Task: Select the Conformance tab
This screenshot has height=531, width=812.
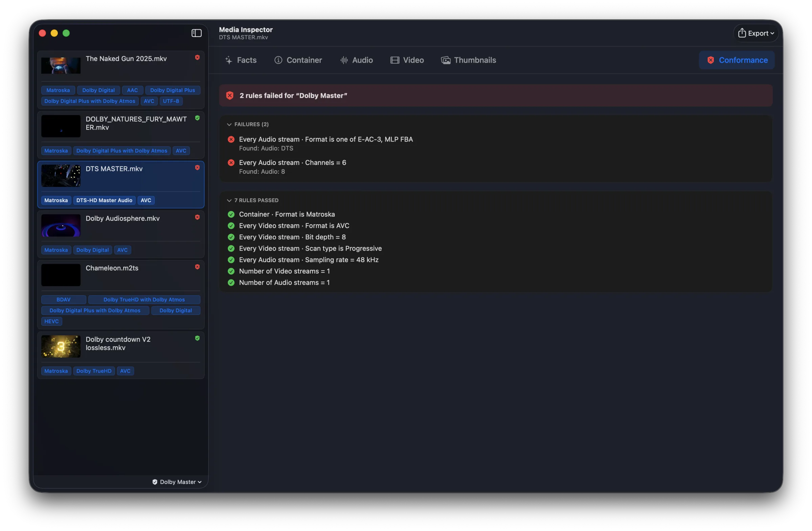Action: (737, 60)
